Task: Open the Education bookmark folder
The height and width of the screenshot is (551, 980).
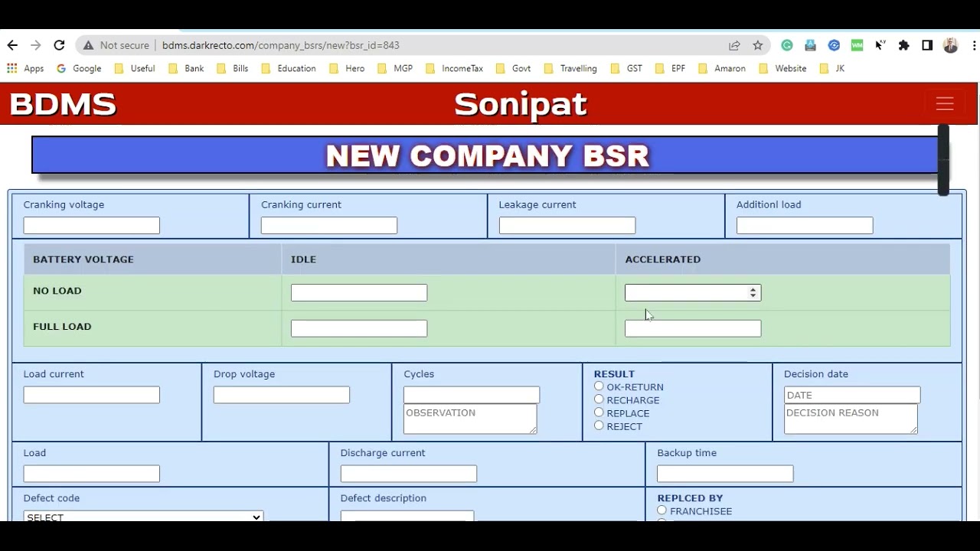Action: pos(289,68)
